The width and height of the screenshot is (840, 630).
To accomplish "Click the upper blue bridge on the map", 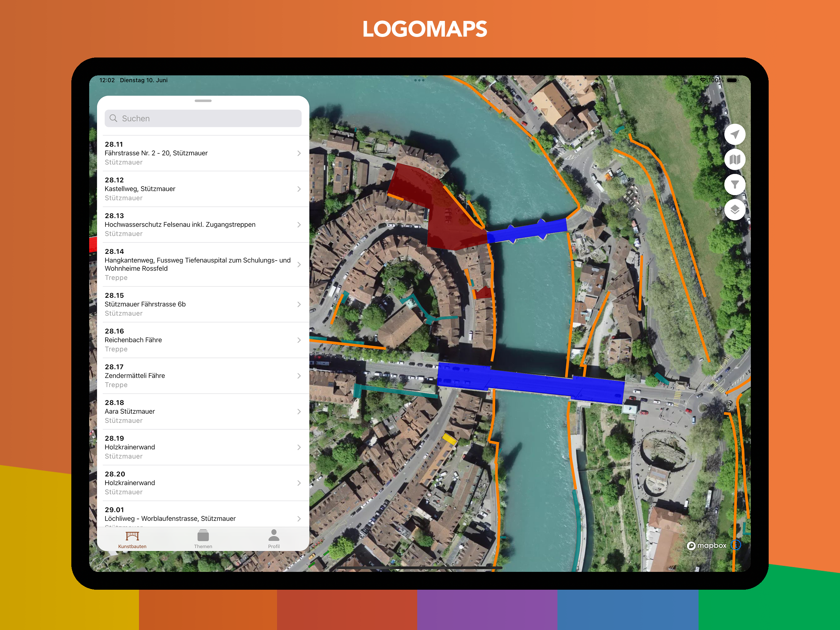I will pyautogui.click(x=527, y=231).
